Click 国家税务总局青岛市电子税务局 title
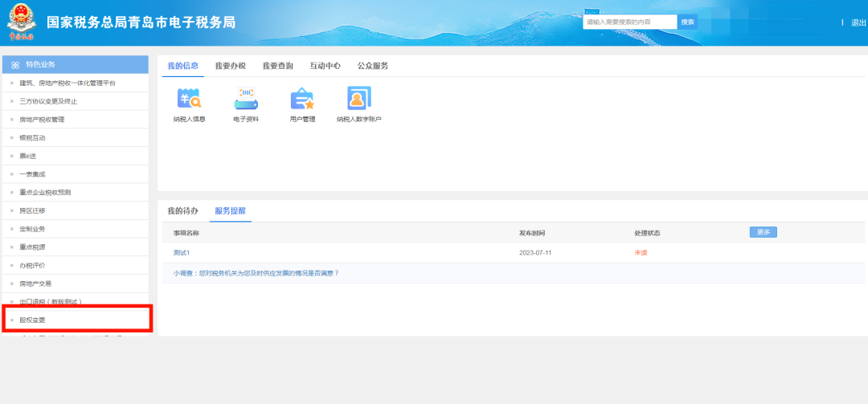The width and height of the screenshot is (868, 404). point(141,22)
